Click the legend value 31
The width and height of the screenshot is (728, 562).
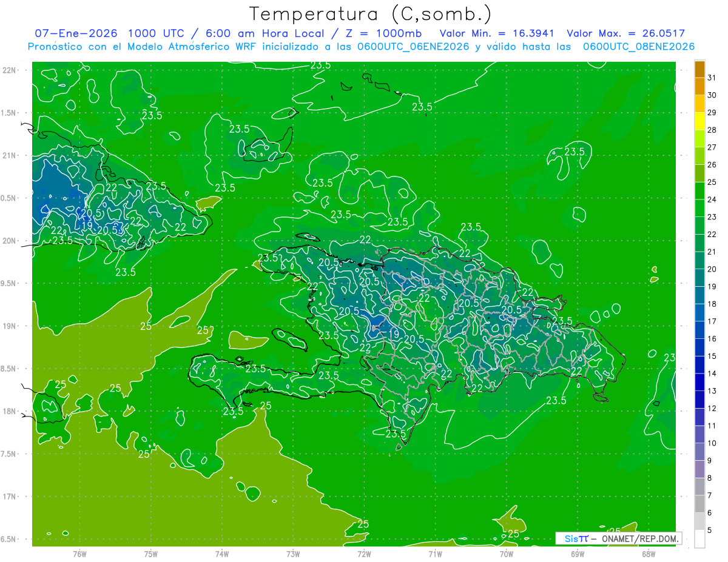712,78
